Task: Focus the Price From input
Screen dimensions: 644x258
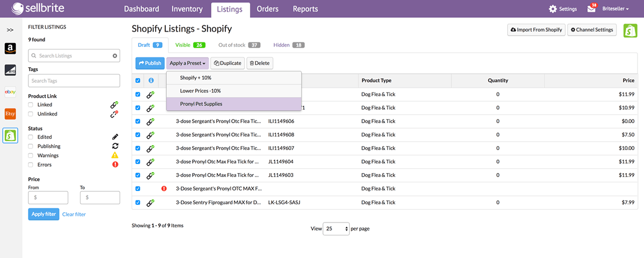Action: pos(48,198)
